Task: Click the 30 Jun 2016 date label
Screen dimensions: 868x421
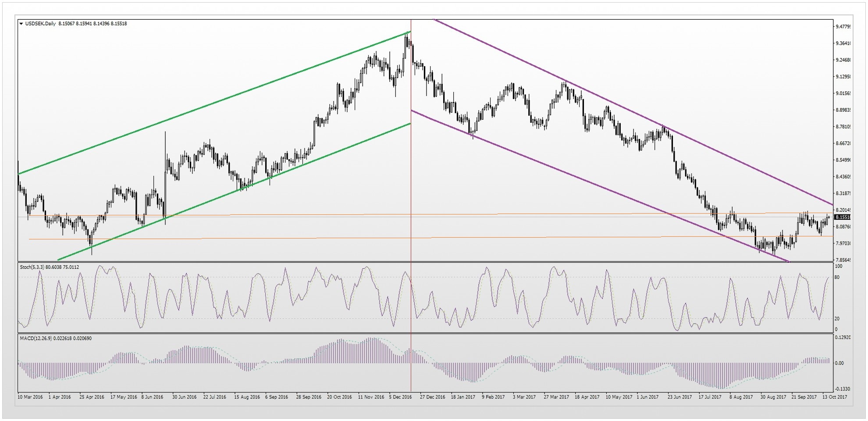Action: tap(184, 397)
